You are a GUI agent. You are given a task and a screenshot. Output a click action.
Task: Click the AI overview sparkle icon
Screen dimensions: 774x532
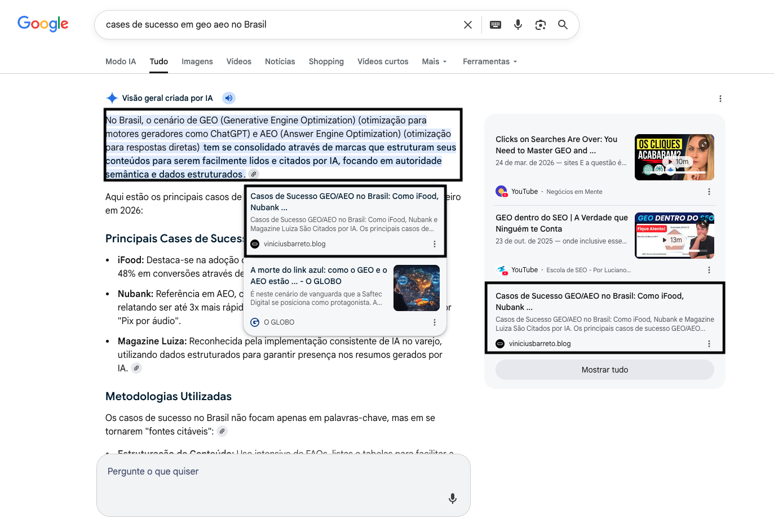click(x=112, y=98)
